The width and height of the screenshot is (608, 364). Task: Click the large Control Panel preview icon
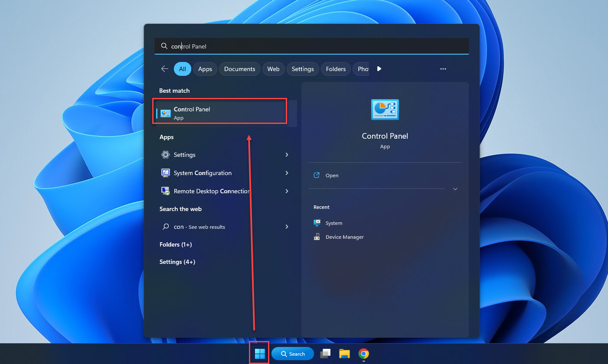[x=385, y=109]
